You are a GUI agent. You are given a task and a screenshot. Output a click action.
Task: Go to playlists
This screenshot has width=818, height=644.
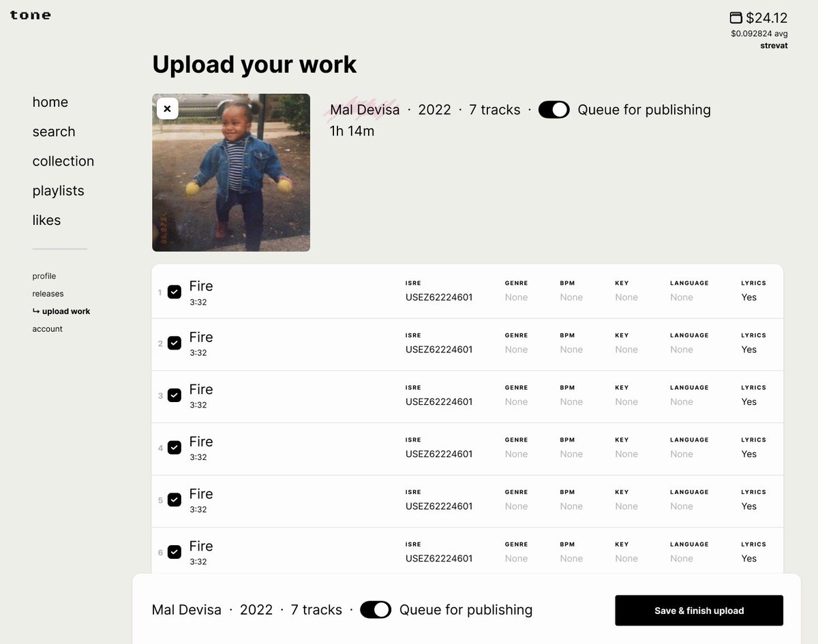coord(58,191)
